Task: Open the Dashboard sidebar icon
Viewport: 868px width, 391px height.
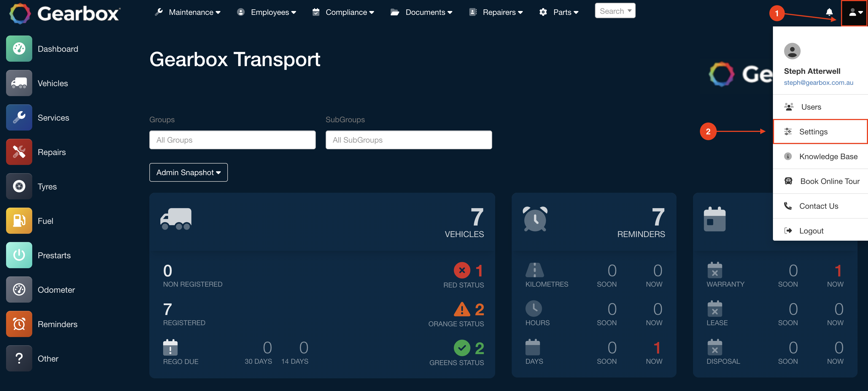Action: pyautogui.click(x=19, y=48)
